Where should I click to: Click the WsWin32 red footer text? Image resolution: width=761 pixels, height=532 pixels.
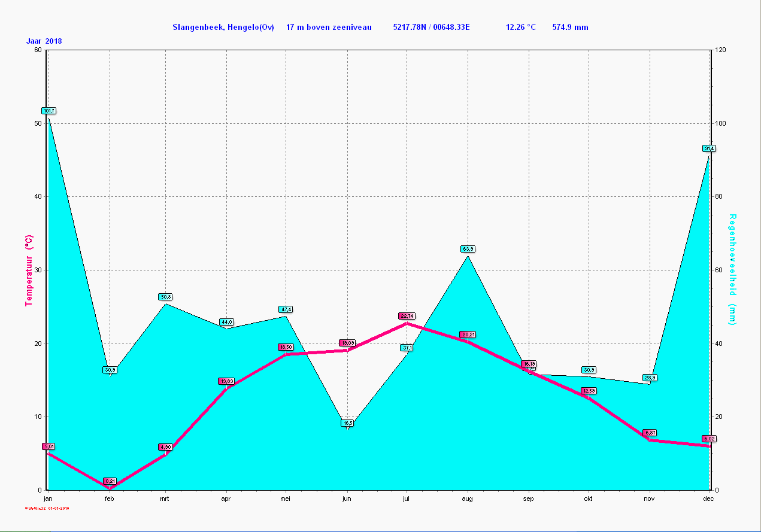47,509
